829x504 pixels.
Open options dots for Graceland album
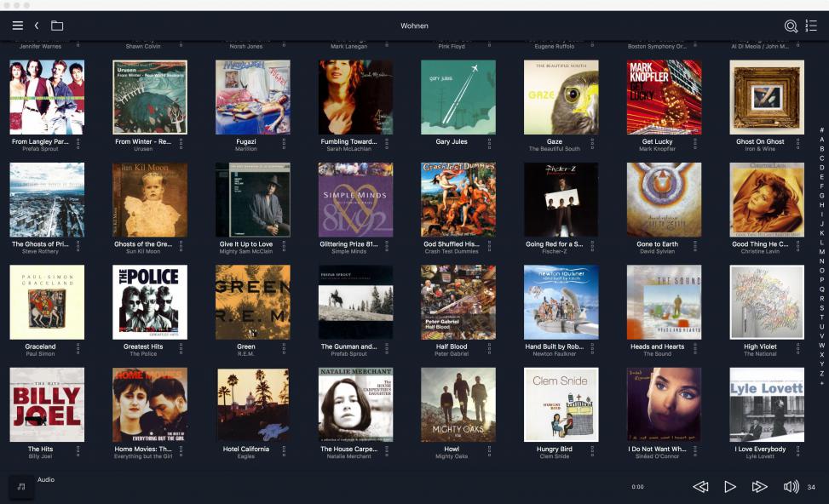point(78,349)
